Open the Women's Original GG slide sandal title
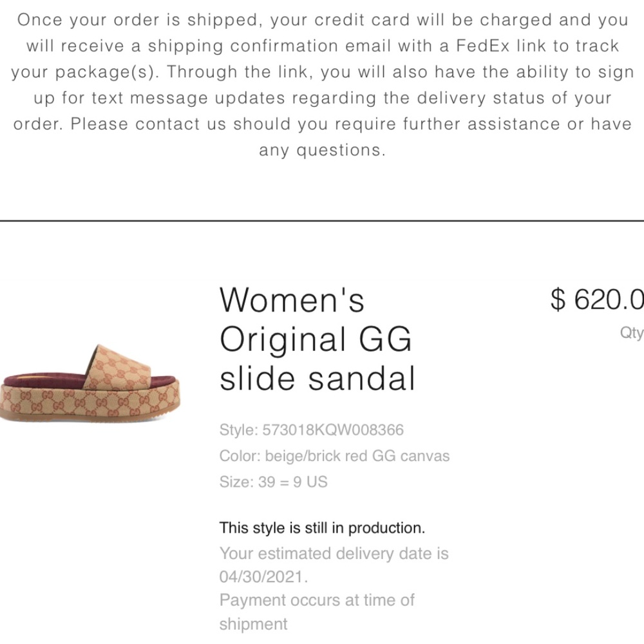This screenshot has width=644, height=644. coord(317,339)
